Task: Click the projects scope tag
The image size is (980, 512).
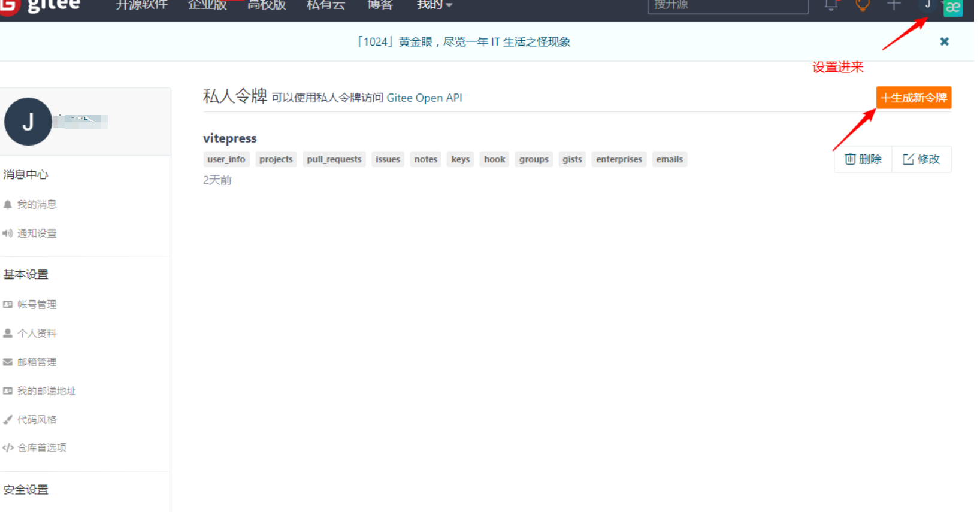Action: [x=276, y=159]
